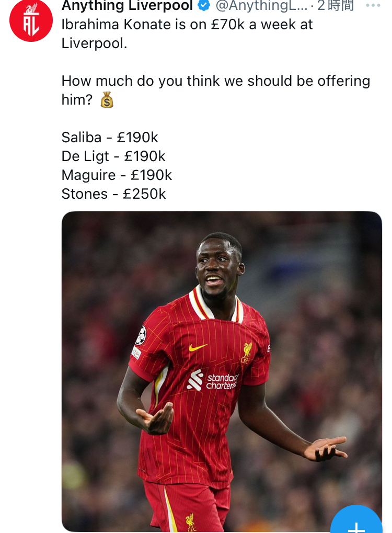Open the three-dot more options menu

[x=373, y=5]
